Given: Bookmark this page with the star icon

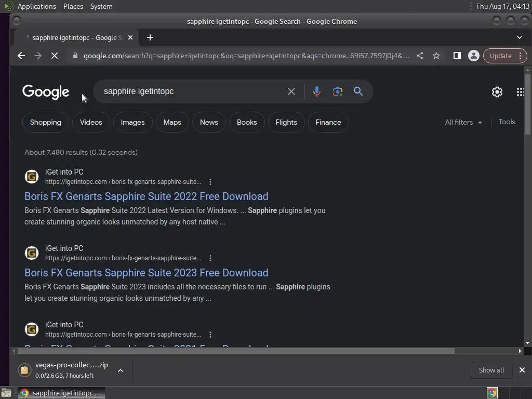Looking at the screenshot, I should [436, 56].
